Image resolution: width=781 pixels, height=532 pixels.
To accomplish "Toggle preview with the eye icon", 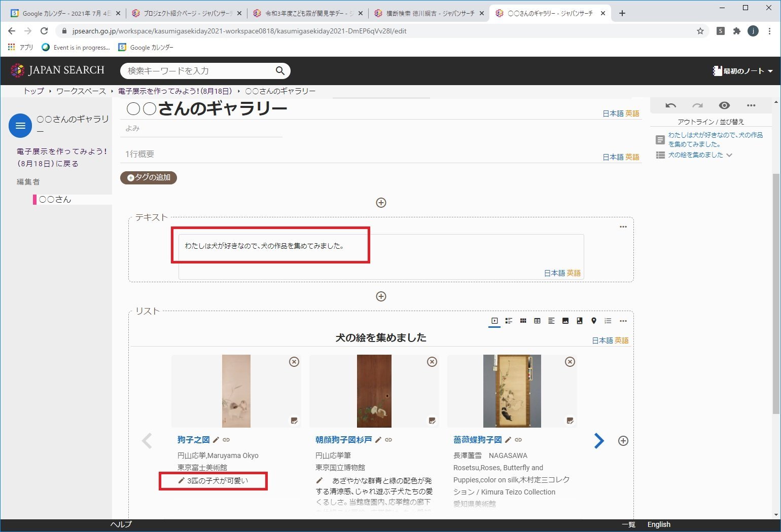I will [724, 105].
